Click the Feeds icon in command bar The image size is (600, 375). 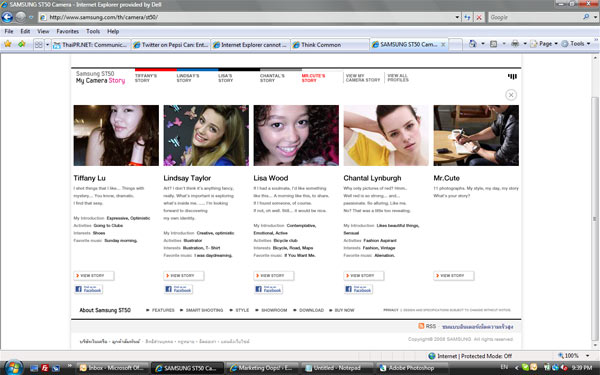494,44
